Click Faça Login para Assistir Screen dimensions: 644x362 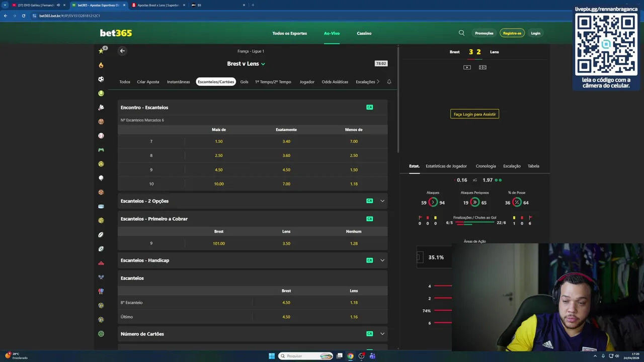[x=474, y=114]
